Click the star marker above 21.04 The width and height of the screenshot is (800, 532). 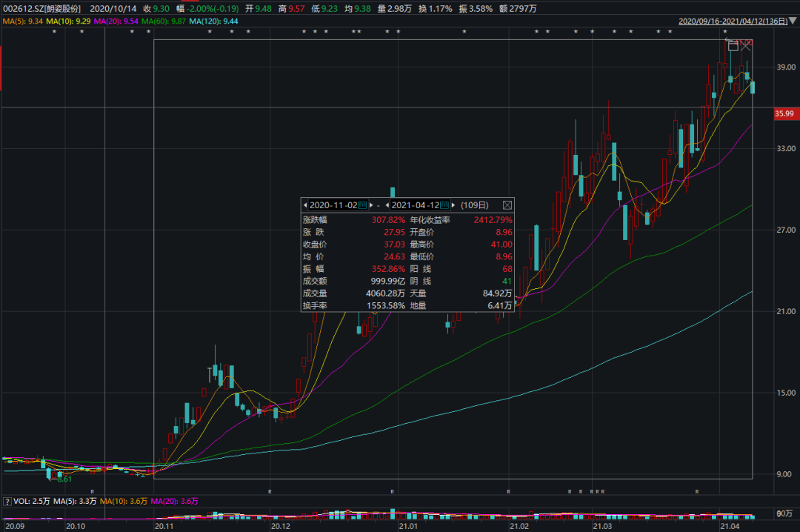725,32
